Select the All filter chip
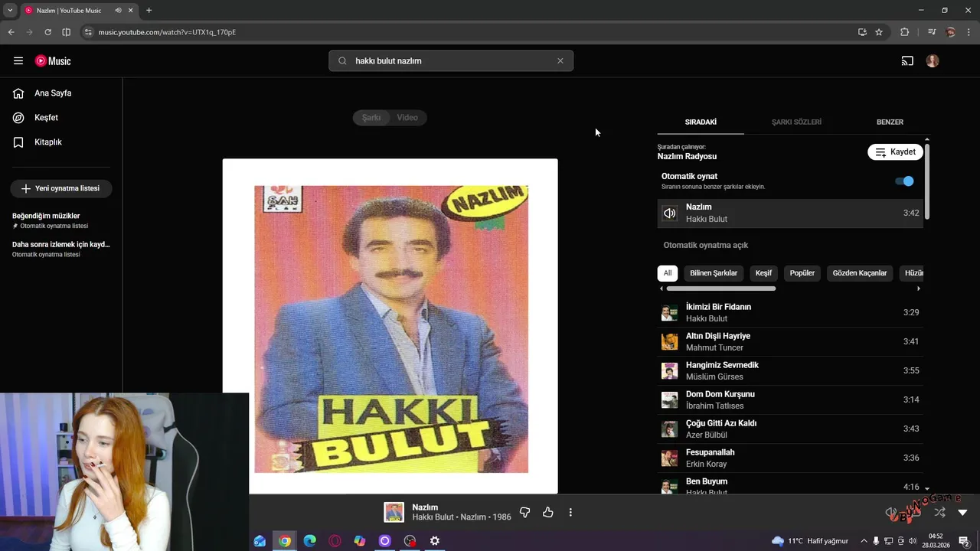980x551 pixels. (668, 273)
